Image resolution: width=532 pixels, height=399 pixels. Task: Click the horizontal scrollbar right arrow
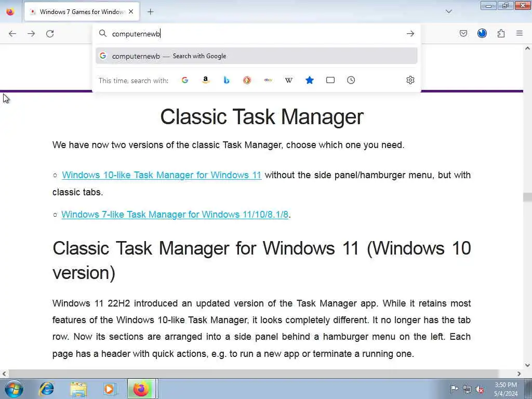pyautogui.click(x=519, y=374)
